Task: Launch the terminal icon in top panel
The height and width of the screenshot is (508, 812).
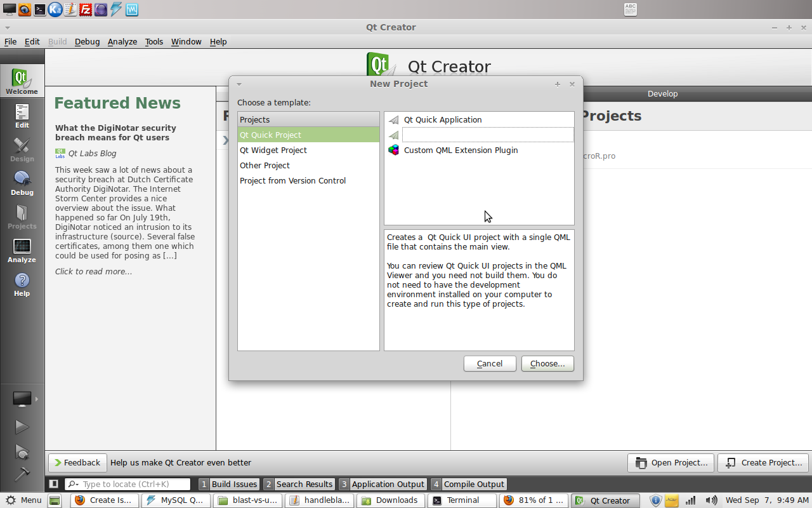Action: [40, 9]
